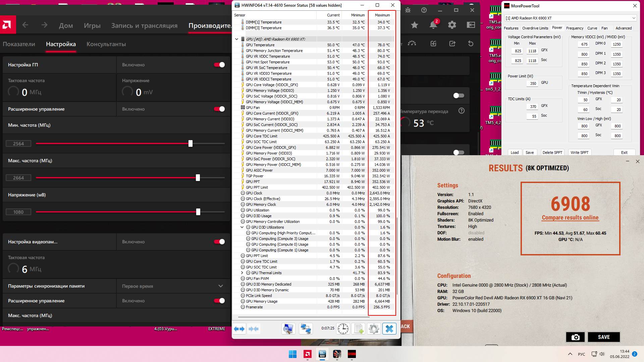The image size is (644, 362).
Task: Expand the GPU Thermal Limits node
Action: pyautogui.click(x=242, y=273)
